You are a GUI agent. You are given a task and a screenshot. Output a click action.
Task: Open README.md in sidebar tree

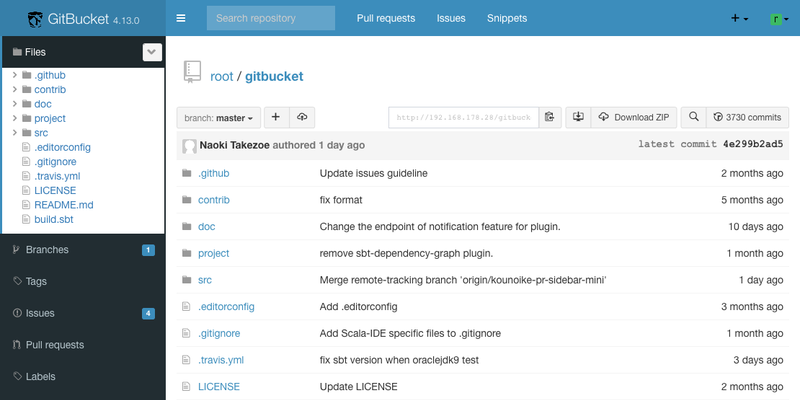[64, 205]
